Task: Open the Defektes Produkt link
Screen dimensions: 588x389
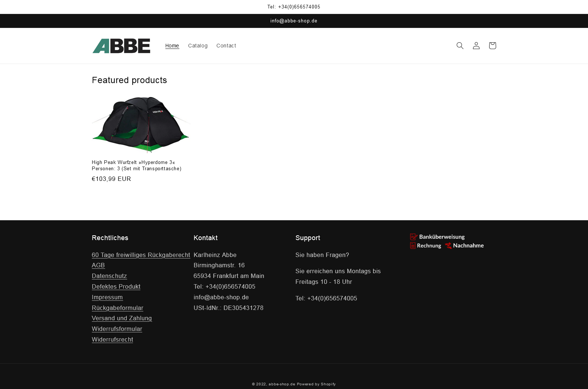Action: coord(116,287)
